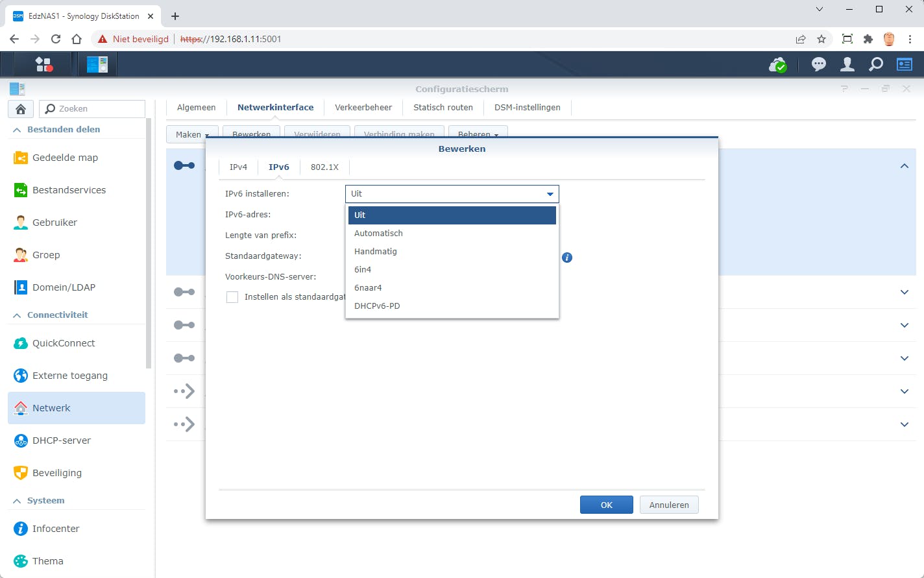
Task: Open the DSM search magnifier in the top bar
Action: [x=876, y=64]
